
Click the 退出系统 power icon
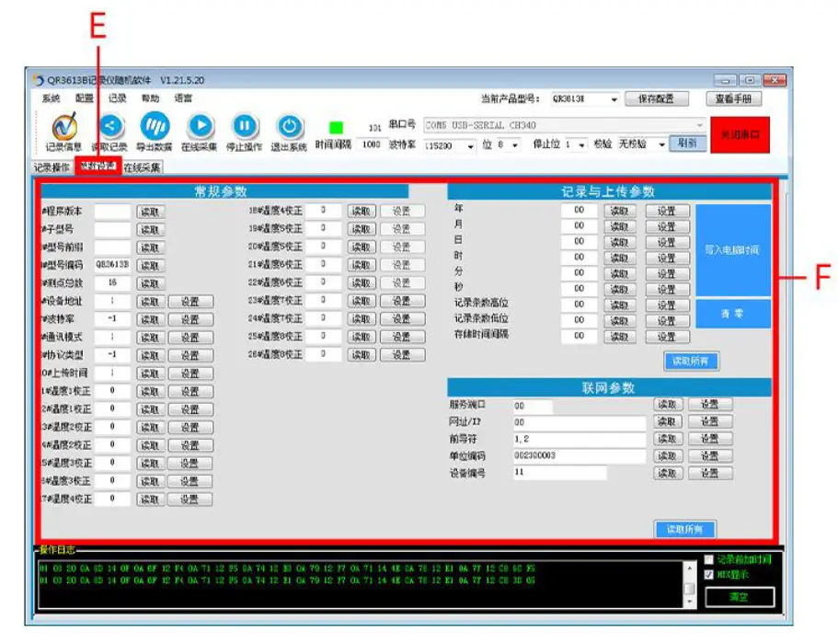(290, 126)
